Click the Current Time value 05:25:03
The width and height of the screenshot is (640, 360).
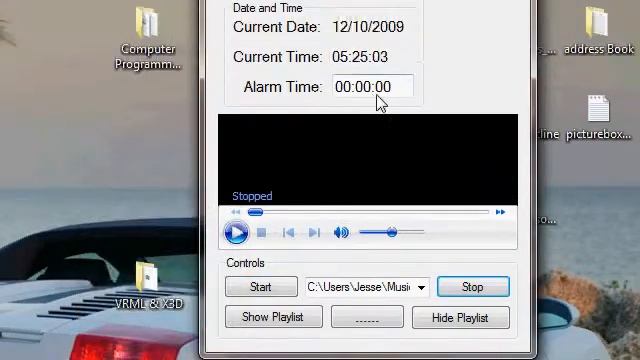tap(360, 57)
